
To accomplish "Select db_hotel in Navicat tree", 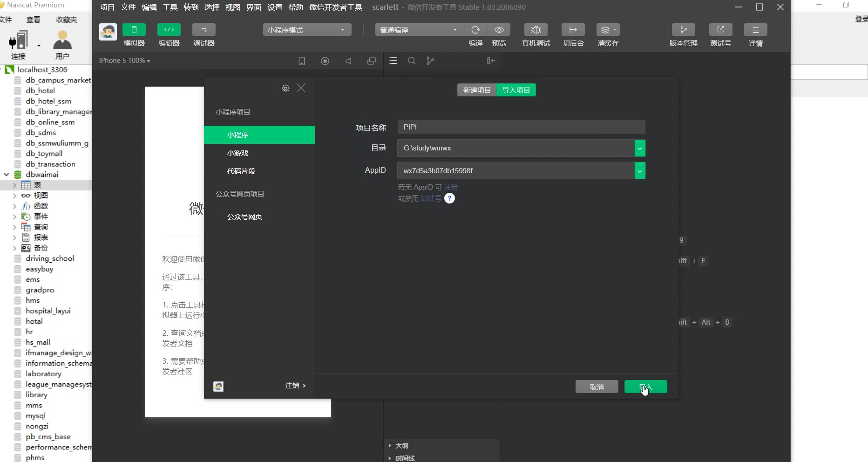I will (40, 91).
